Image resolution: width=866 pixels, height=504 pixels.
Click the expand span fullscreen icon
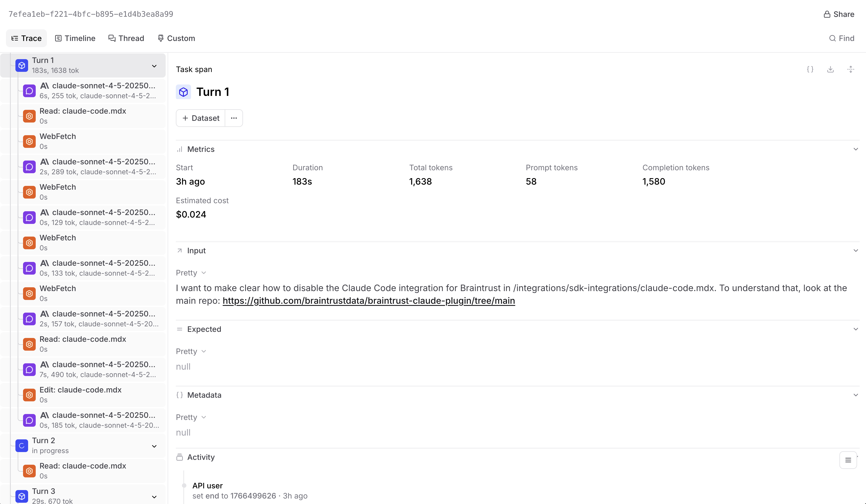(851, 69)
